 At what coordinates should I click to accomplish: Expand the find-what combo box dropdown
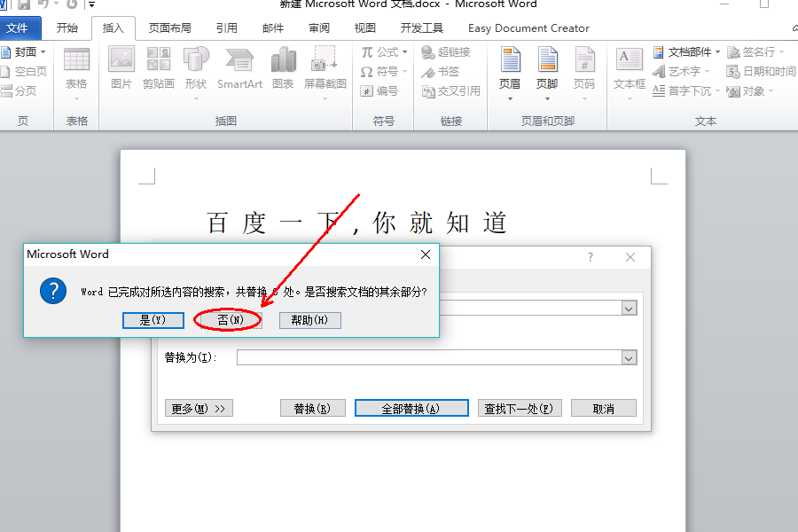click(629, 309)
